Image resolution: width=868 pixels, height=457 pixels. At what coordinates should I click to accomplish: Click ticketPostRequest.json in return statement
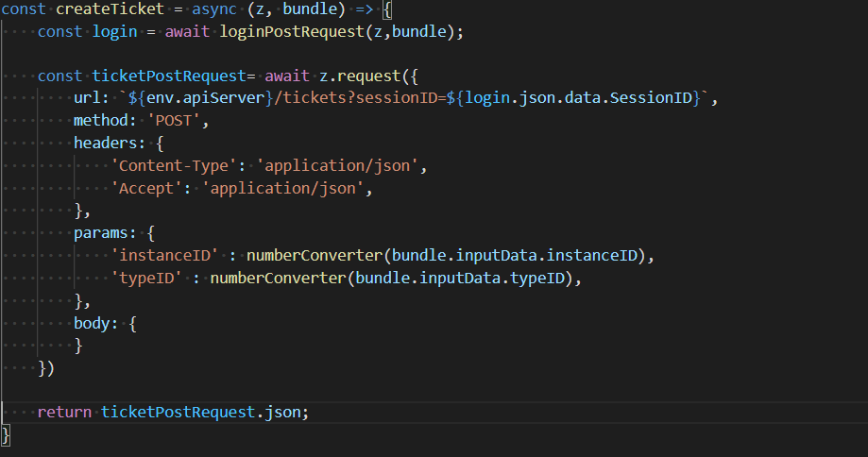pos(201,413)
